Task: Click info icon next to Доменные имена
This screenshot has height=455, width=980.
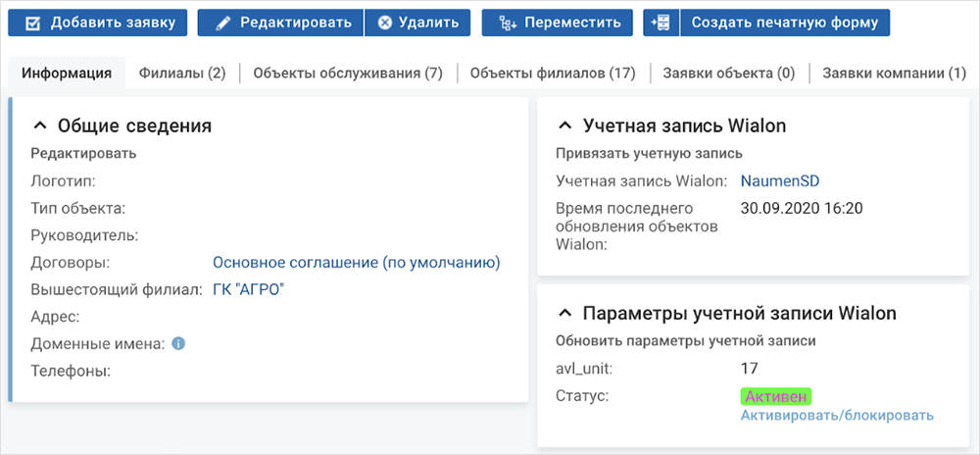Action: (178, 343)
